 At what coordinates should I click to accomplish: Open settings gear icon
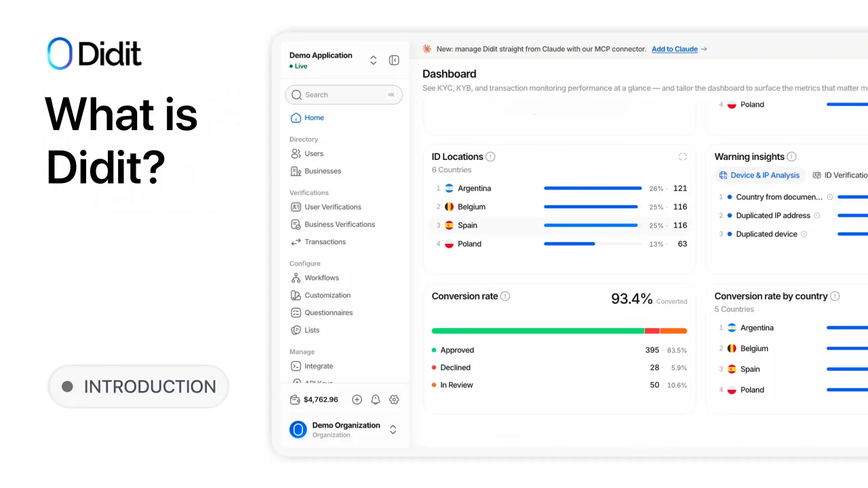click(x=394, y=400)
